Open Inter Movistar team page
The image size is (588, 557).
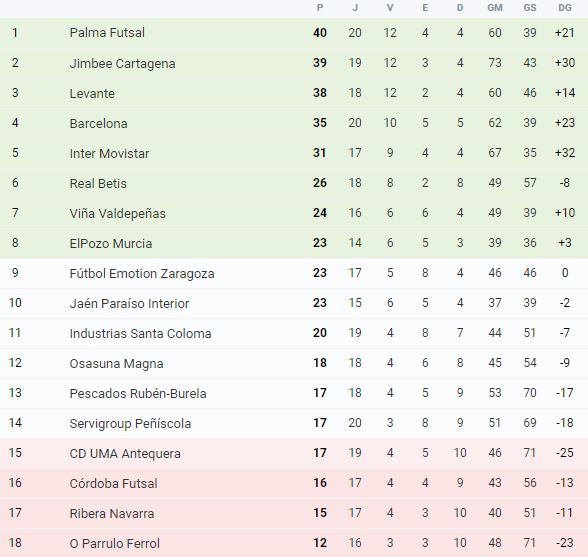click(x=109, y=153)
